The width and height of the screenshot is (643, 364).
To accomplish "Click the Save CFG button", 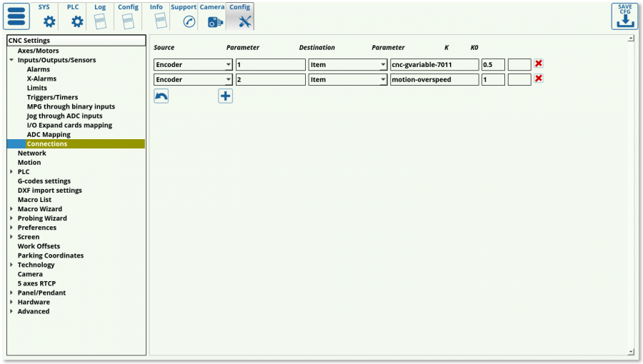I will tap(624, 16).
